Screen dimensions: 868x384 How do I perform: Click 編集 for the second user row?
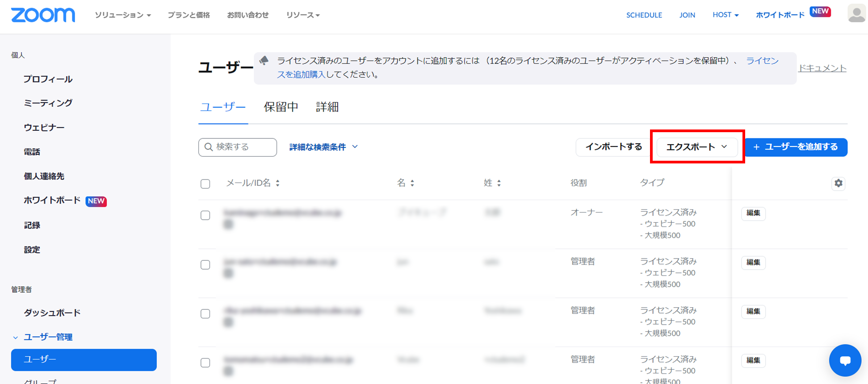tap(753, 263)
